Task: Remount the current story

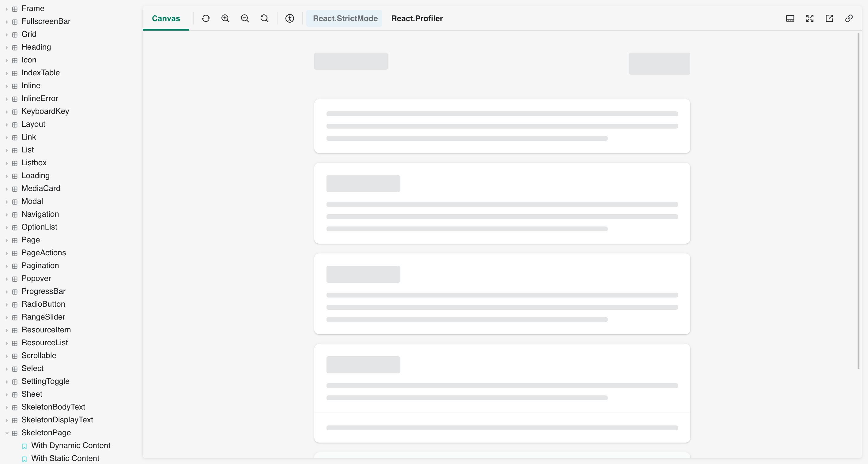Action: 206,19
